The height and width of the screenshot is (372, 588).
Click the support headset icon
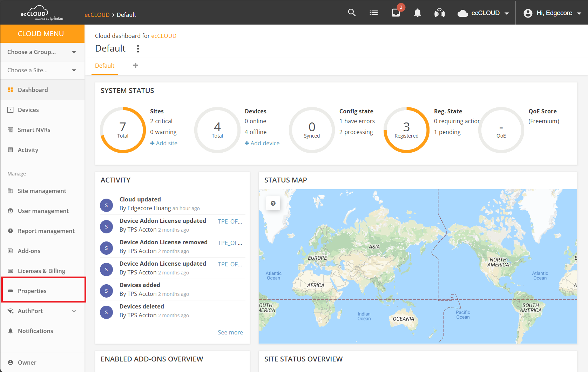click(439, 13)
